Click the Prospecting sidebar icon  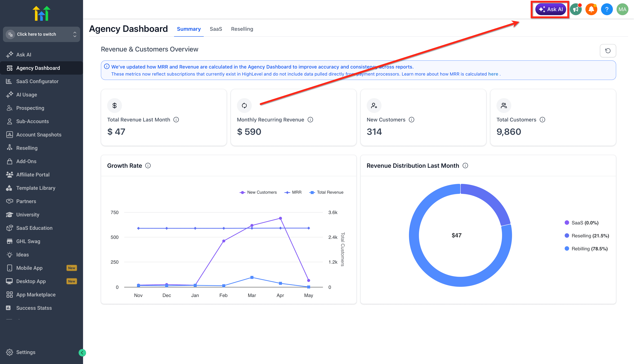tap(9, 108)
